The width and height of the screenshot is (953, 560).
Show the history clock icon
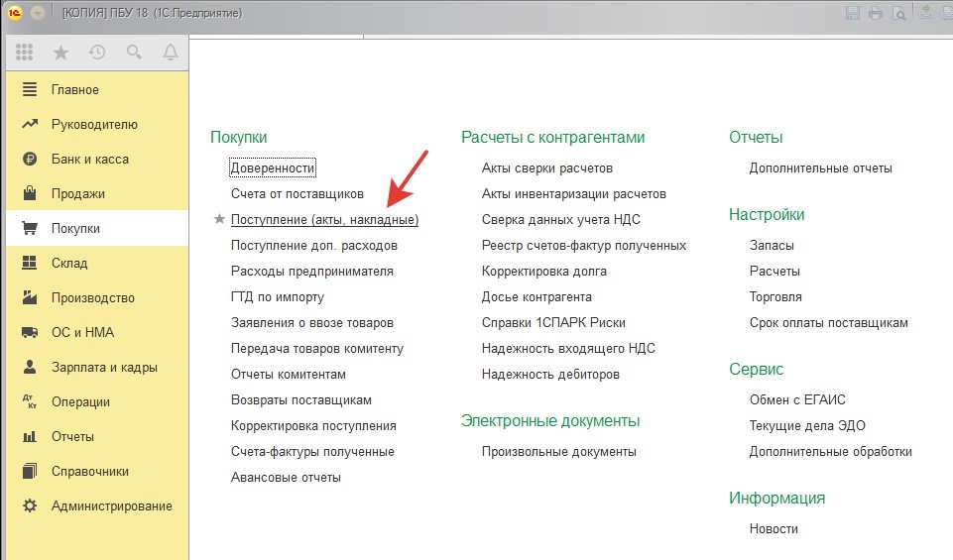97,53
